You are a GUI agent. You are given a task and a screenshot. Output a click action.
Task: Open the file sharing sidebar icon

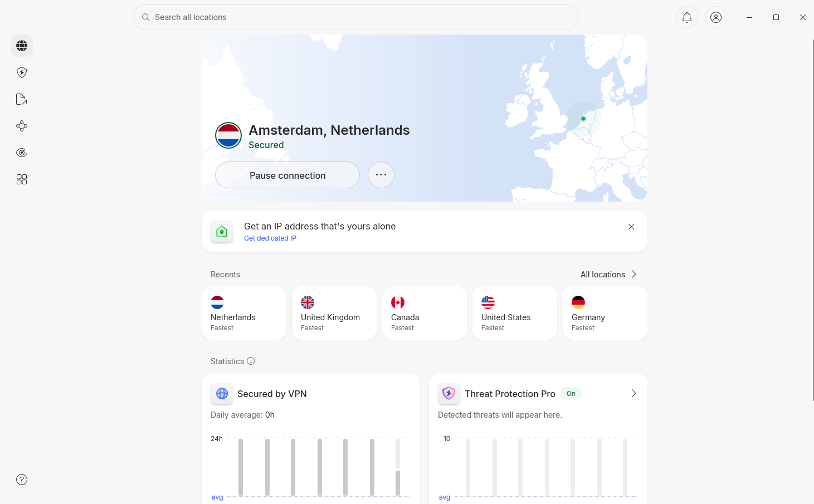(x=22, y=99)
